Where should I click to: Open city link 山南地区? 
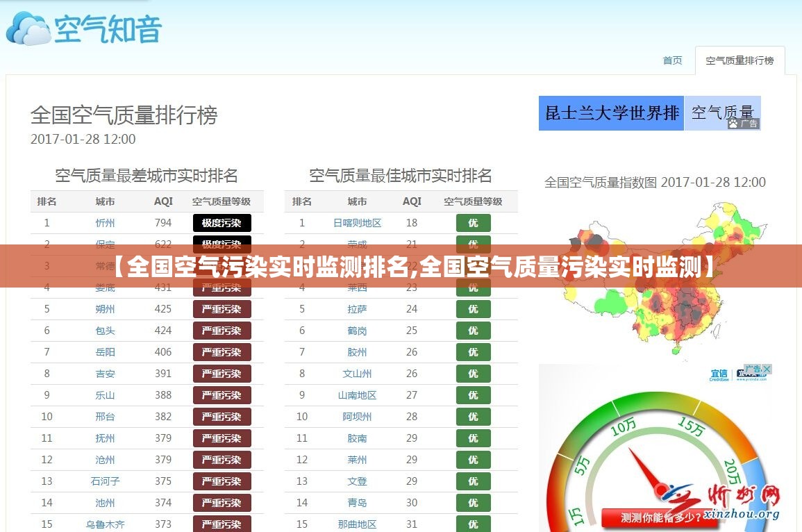coord(357,395)
